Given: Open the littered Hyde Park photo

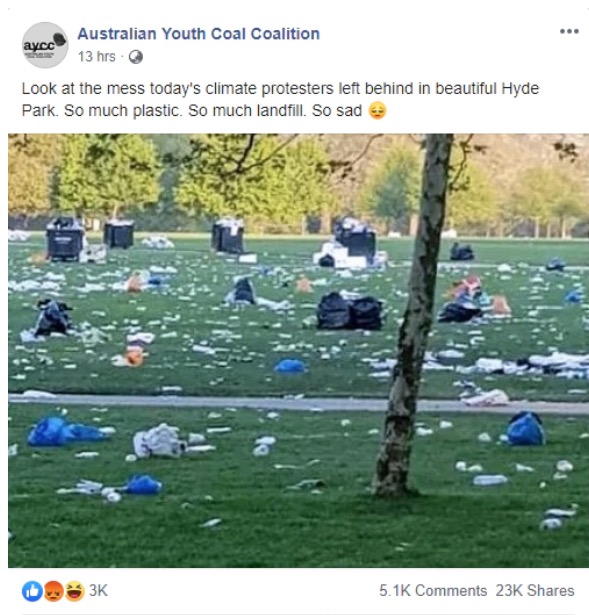Looking at the screenshot, I should click(x=298, y=351).
